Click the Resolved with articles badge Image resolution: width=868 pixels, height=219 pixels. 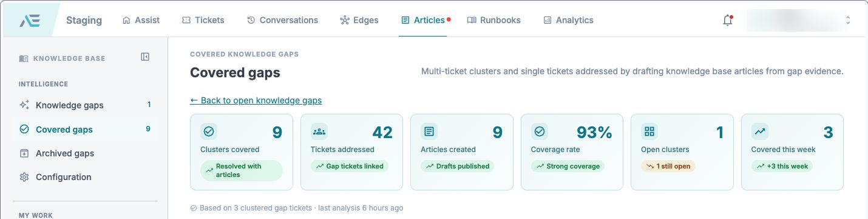pos(242,170)
